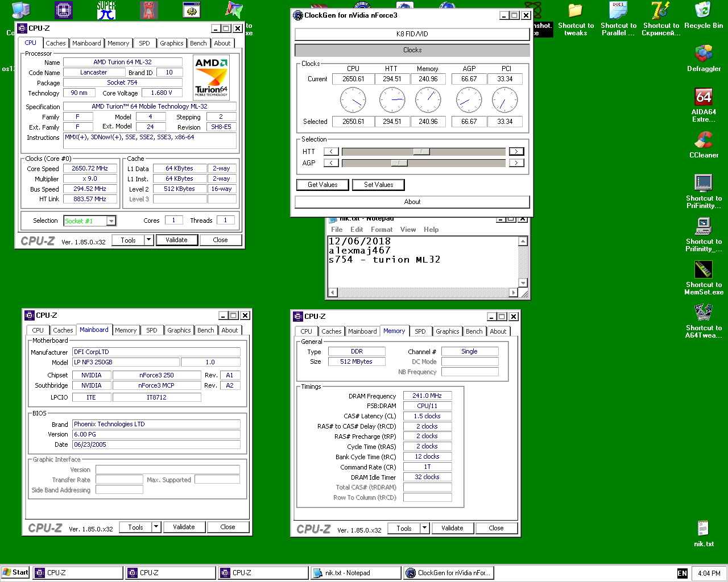
Task: Open the Notepad File menu
Action: pos(337,230)
